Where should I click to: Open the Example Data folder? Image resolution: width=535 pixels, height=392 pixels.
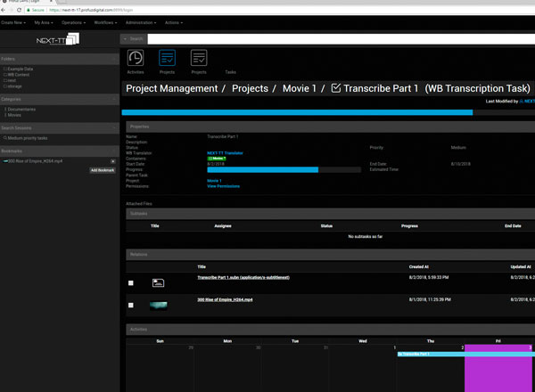click(x=21, y=69)
